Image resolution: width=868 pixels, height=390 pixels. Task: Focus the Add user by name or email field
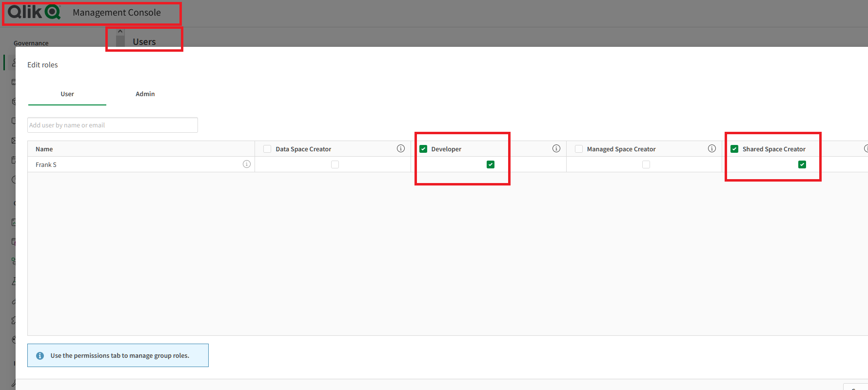[113, 125]
